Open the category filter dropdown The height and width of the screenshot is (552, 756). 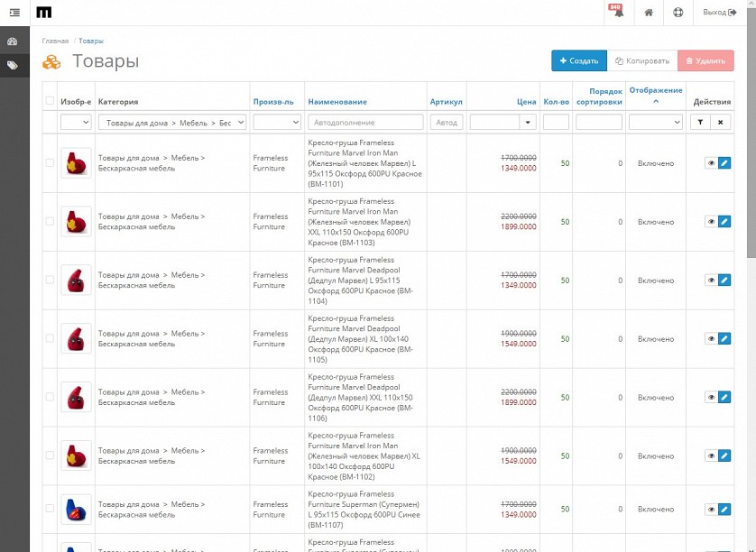[x=172, y=123]
